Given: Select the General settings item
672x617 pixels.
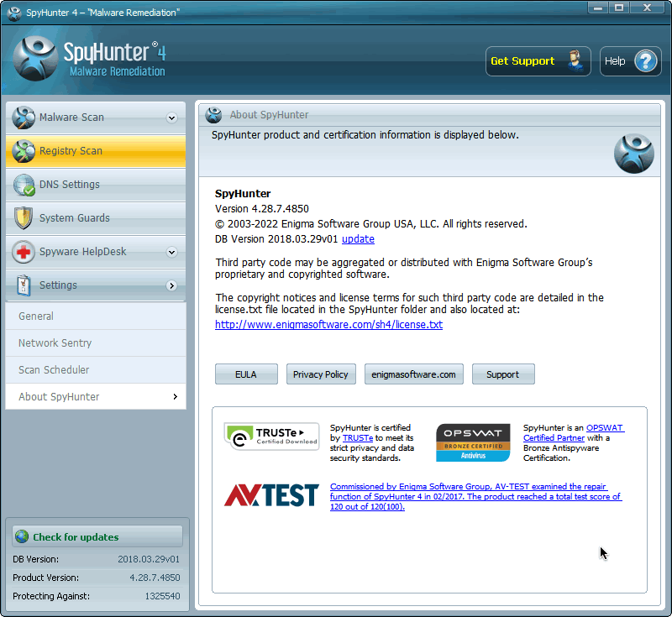Looking at the screenshot, I should click(x=96, y=316).
